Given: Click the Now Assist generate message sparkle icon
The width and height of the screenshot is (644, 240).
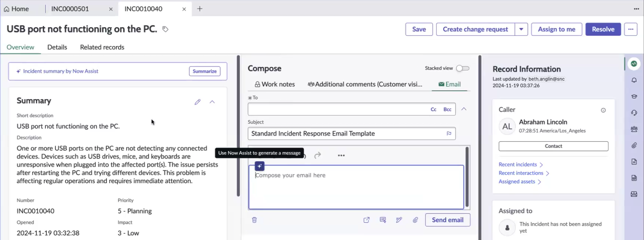Looking at the screenshot, I should coord(260,166).
